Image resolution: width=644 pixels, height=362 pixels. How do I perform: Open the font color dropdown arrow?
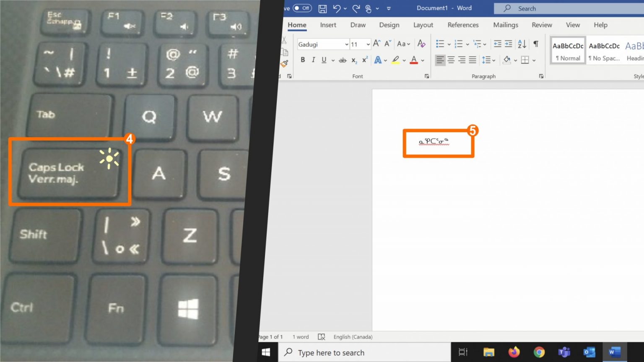(422, 60)
